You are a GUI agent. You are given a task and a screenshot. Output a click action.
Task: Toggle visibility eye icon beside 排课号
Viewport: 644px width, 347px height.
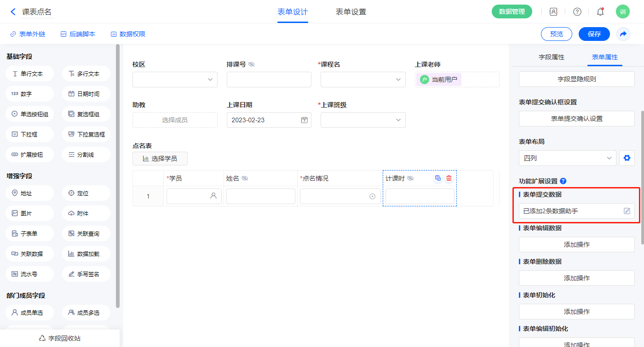pyautogui.click(x=252, y=64)
